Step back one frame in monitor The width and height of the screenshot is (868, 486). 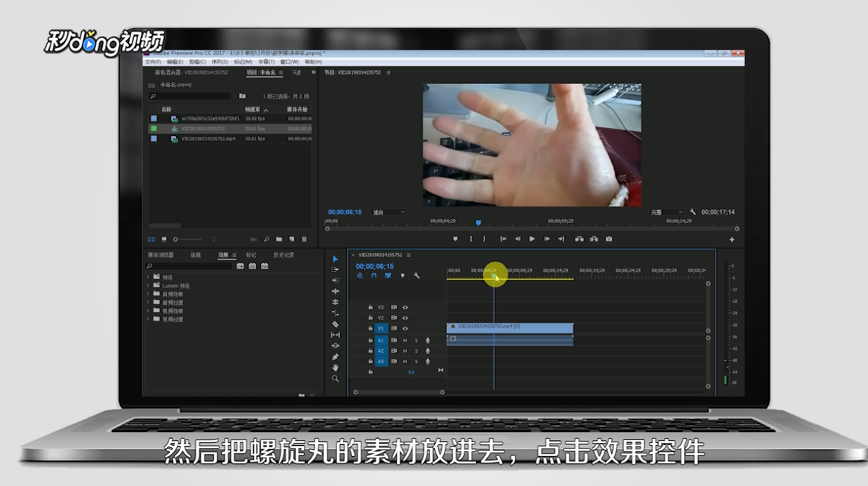click(x=518, y=239)
